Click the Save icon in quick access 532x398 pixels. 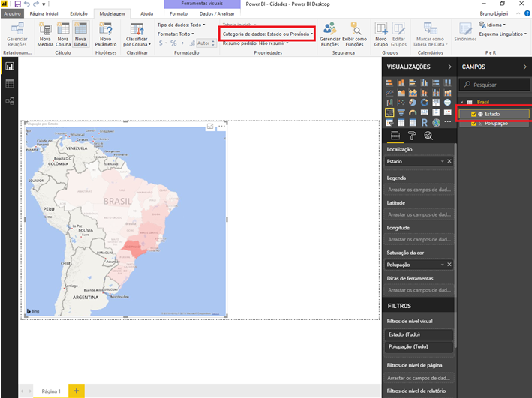pos(18,4)
